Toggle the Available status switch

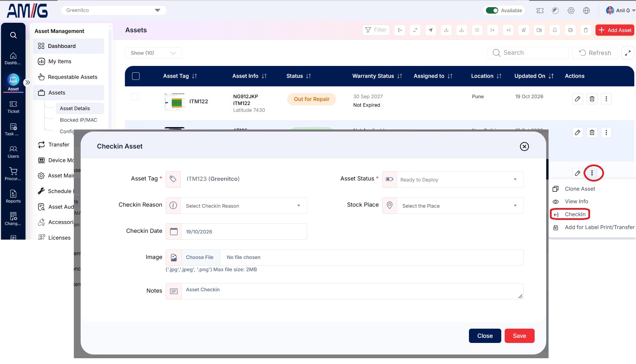[492, 11]
